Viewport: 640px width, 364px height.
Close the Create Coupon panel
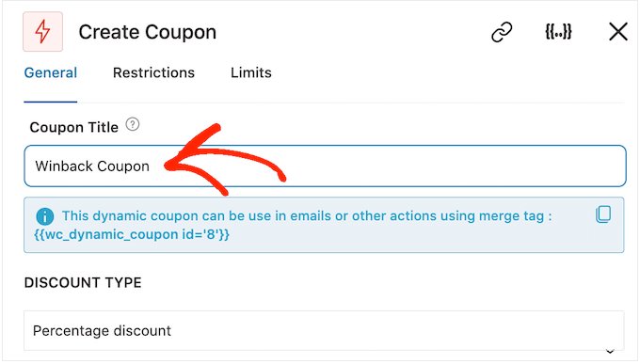coord(618,32)
